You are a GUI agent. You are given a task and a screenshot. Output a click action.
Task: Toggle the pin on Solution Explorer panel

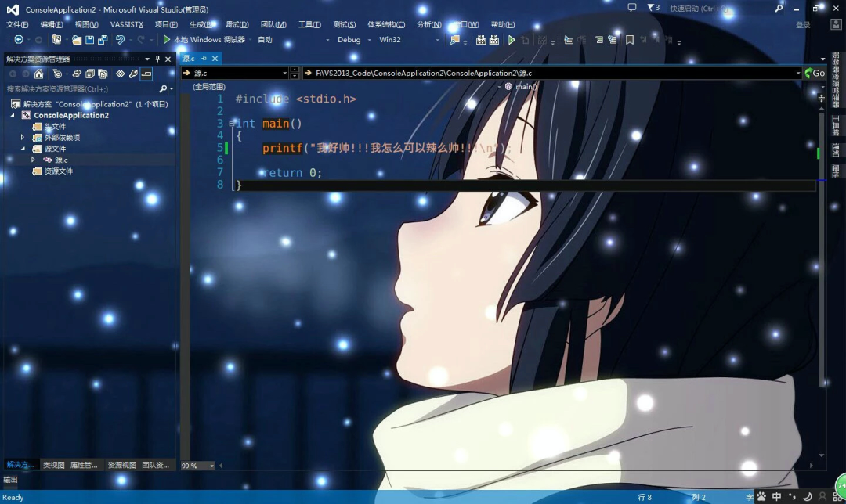click(157, 59)
